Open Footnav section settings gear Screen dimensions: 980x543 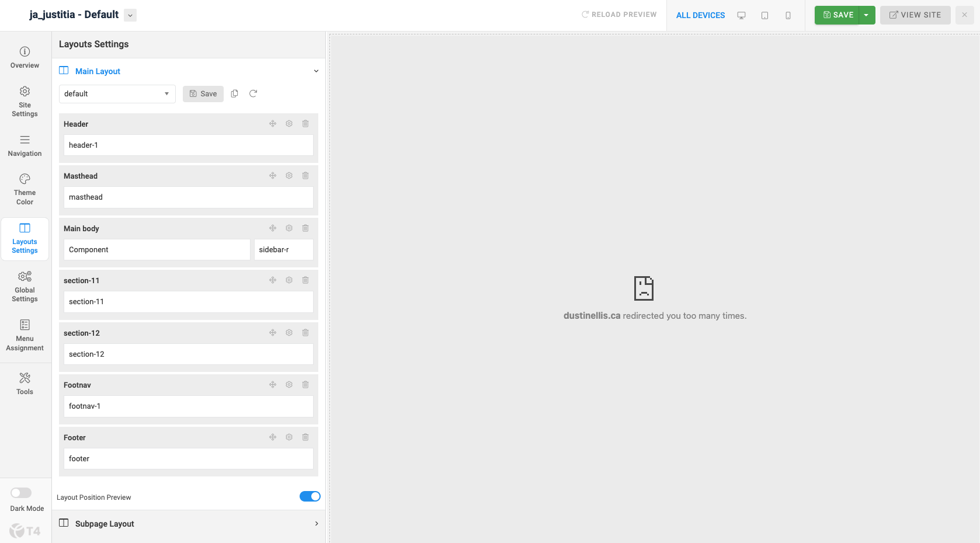click(289, 385)
